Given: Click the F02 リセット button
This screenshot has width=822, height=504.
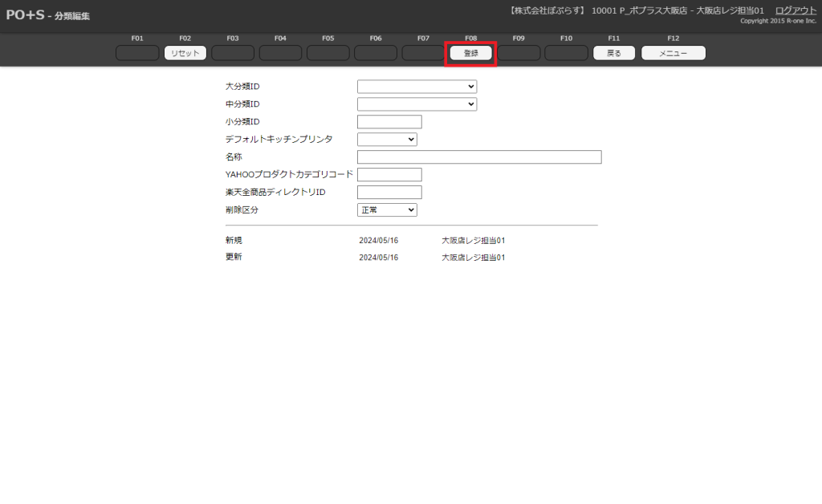Looking at the screenshot, I should click(x=185, y=53).
